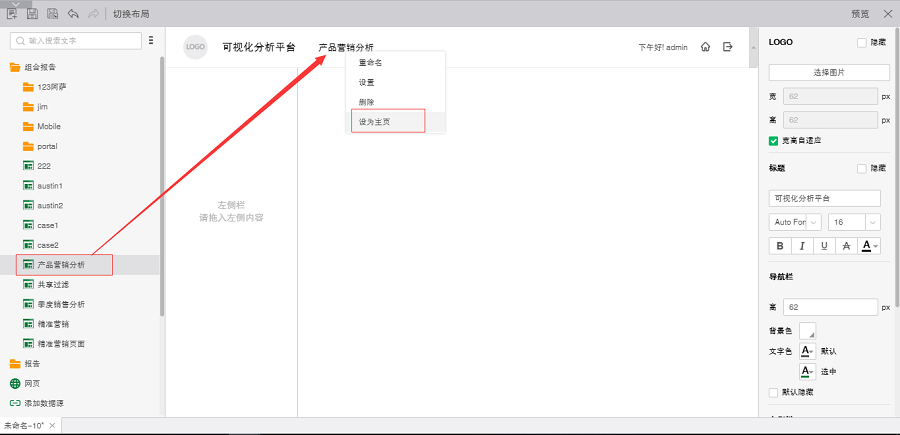The image size is (900, 435).
Task: Uncheck the 宽高自适应 checkbox
Action: click(774, 141)
